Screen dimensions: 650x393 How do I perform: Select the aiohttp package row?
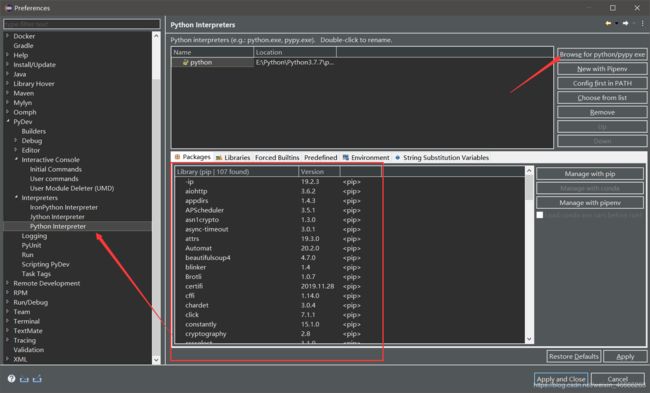click(x=350, y=191)
